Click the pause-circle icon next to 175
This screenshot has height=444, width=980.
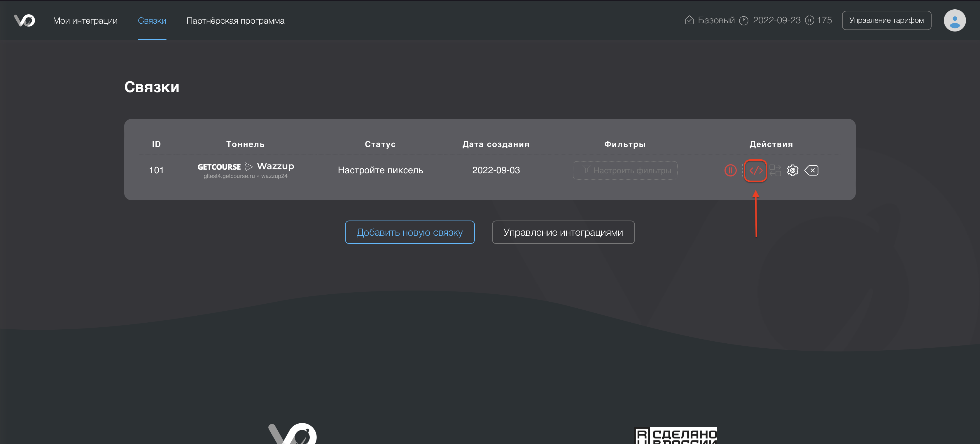pos(810,20)
